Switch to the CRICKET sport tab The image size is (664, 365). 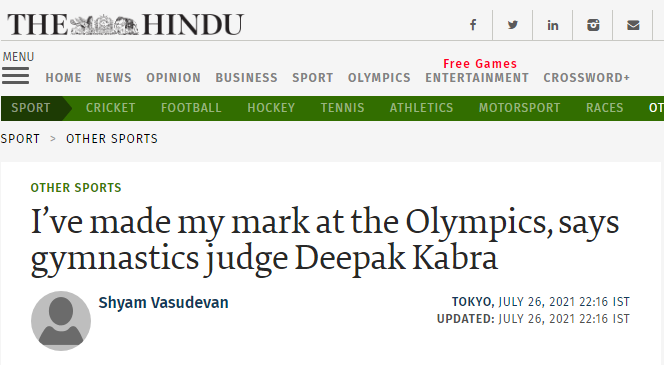[111, 108]
